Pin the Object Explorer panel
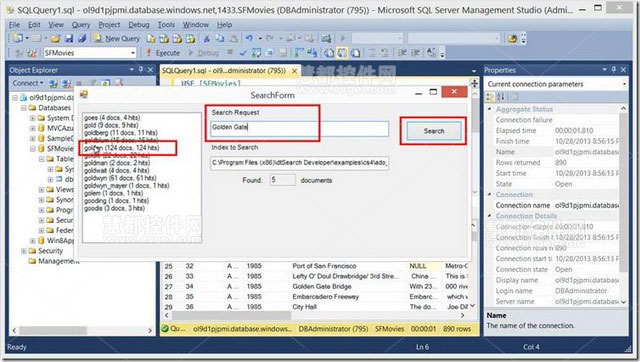The width and height of the screenshot is (640, 362). [x=141, y=70]
